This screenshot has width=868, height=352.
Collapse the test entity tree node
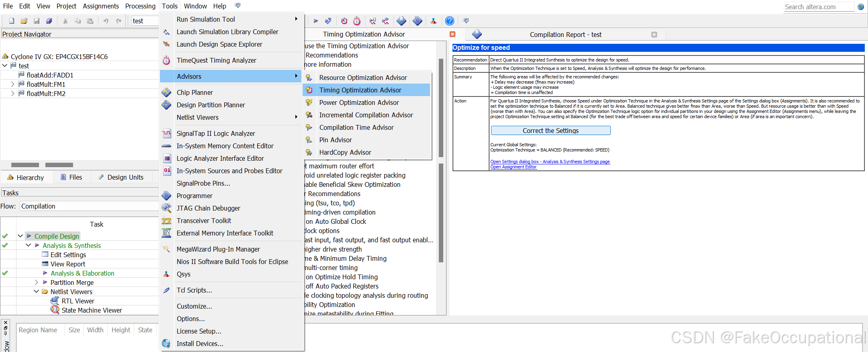(x=5, y=65)
